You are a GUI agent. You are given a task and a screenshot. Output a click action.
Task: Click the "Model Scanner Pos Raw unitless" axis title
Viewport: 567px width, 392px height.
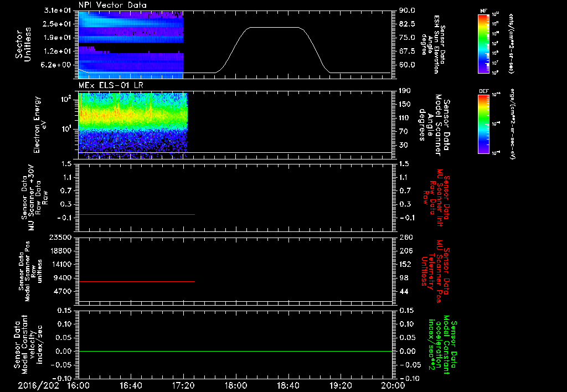coord(30,271)
